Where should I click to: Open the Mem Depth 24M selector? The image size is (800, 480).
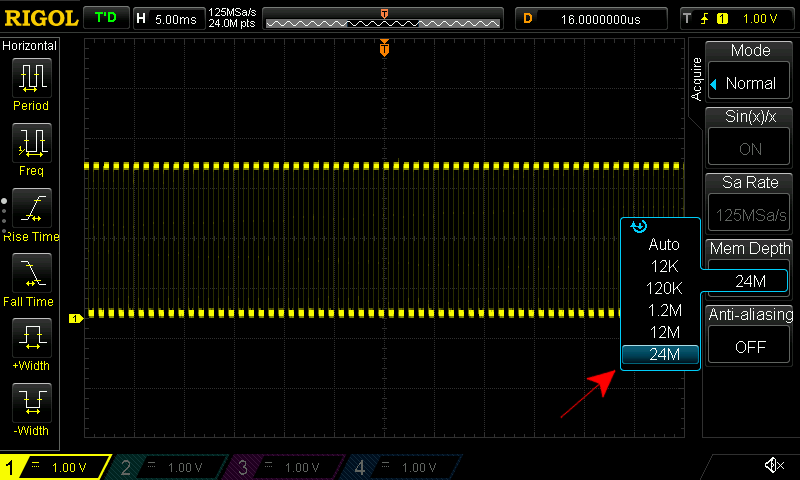pos(748,281)
